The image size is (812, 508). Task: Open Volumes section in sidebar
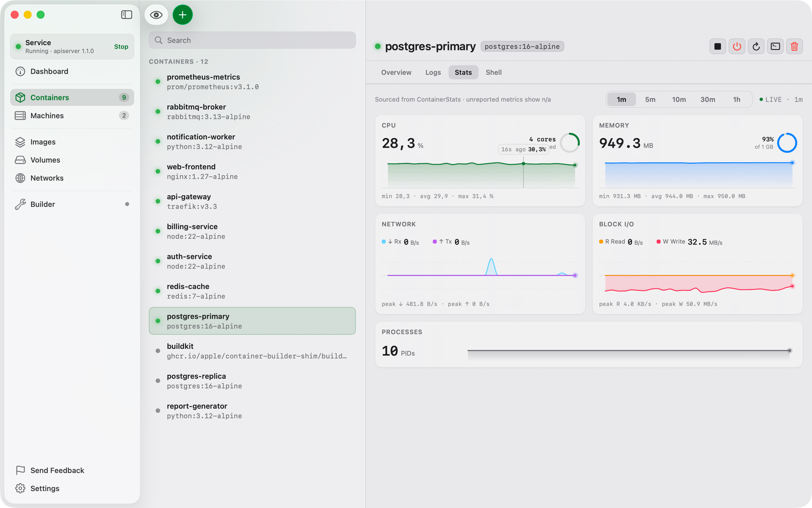click(72, 160)
